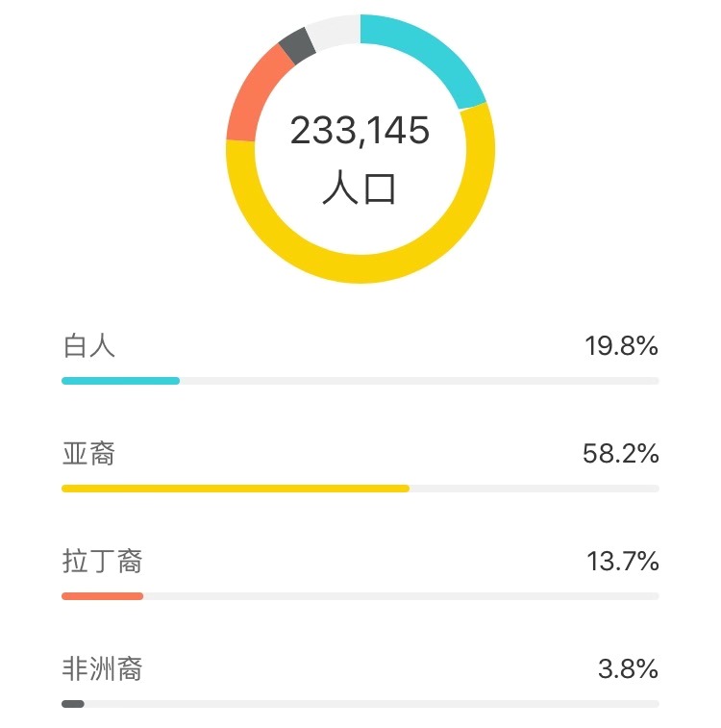Click the 19.8% value for 白人
The image size is (721, 728).
coord(621,346)
